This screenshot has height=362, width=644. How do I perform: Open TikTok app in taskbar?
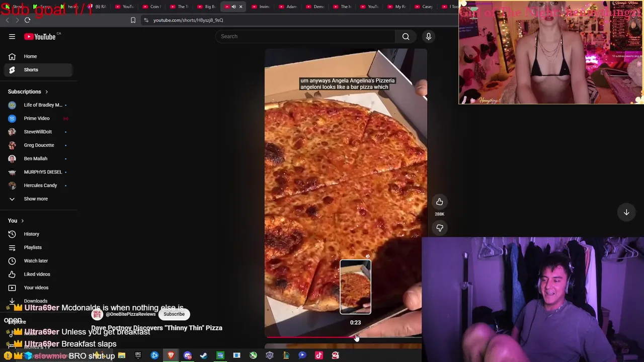(318, 355)
